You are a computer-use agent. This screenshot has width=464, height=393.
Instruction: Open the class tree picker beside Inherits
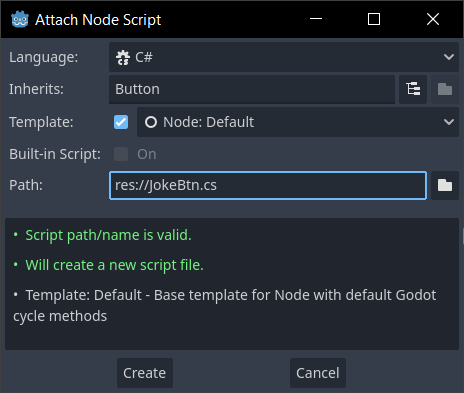[413, 89]
